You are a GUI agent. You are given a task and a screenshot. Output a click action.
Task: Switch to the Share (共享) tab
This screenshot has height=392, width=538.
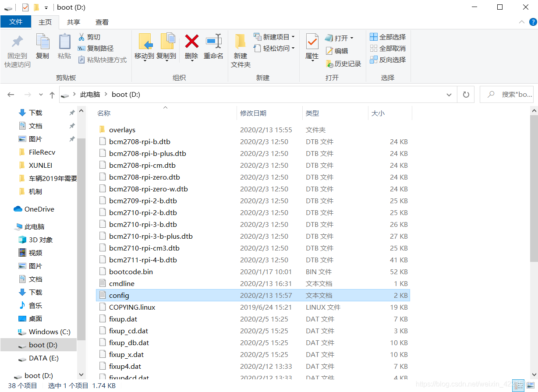click(x=74, y=22)
